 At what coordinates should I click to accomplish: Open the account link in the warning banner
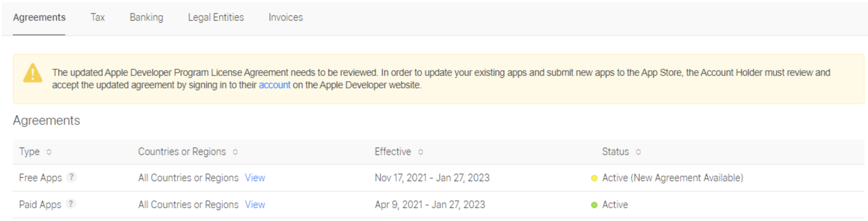point(275,85)
